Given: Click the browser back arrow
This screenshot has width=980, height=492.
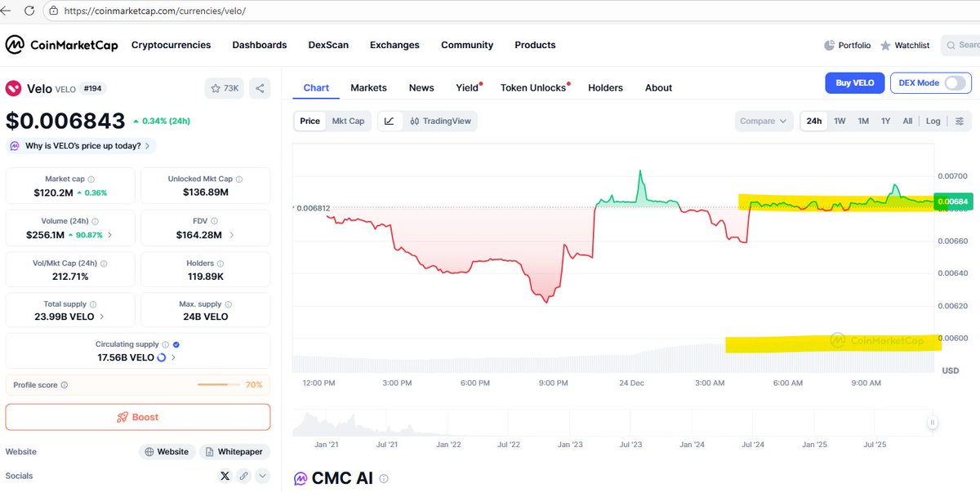Looking at the screenshot, I should [x=6, y=11].
